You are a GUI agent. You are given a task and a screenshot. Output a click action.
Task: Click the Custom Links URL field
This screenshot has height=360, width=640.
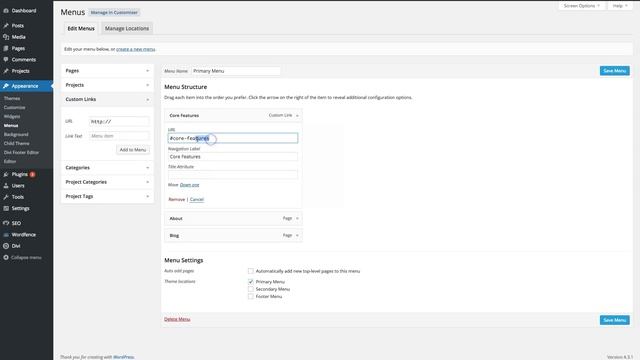[119, 121]
